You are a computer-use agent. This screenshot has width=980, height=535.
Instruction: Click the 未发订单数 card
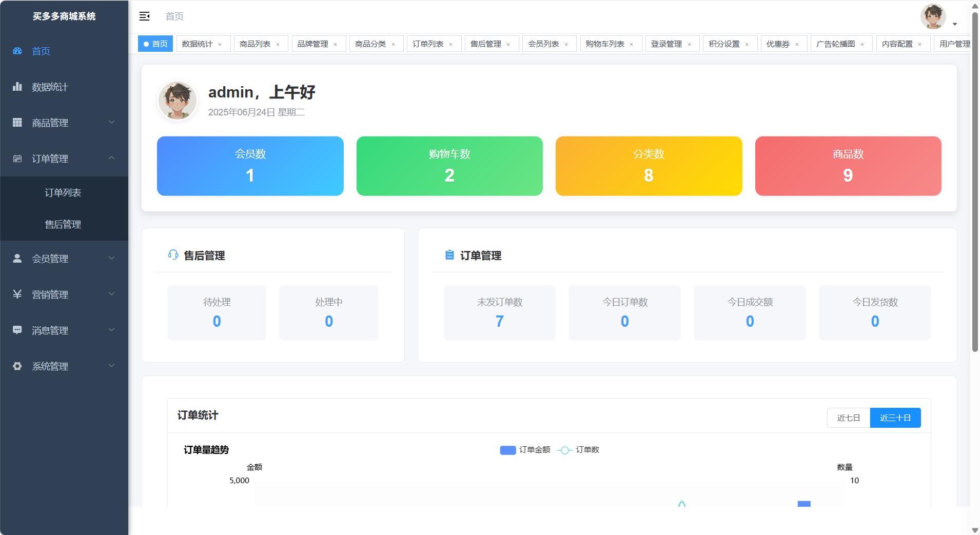[499, 312]
